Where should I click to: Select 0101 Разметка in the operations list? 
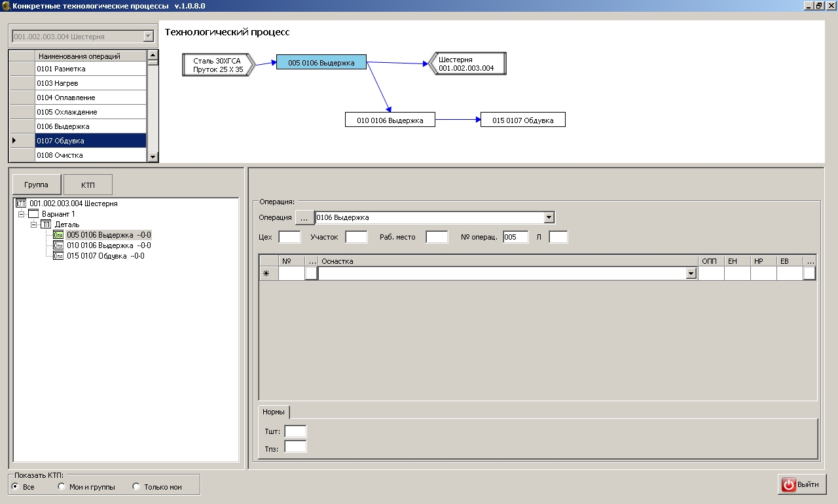[x=90, y=69]
